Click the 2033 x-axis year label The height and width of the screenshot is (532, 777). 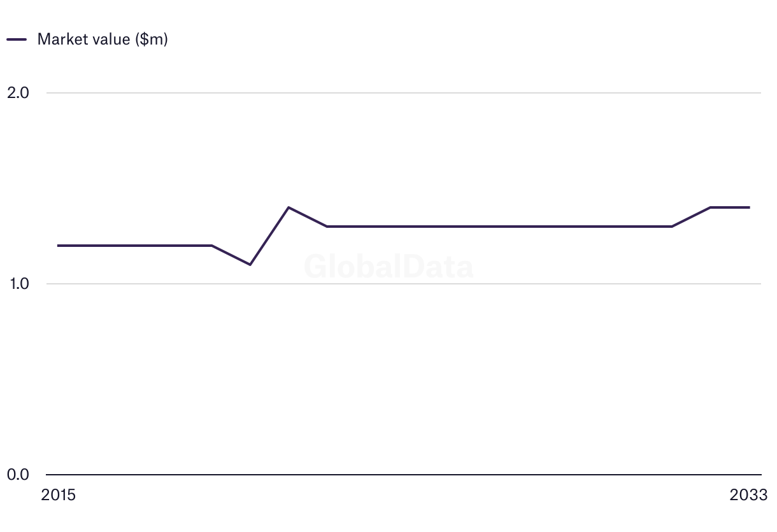pyautogui.click(x=749, y=495)
